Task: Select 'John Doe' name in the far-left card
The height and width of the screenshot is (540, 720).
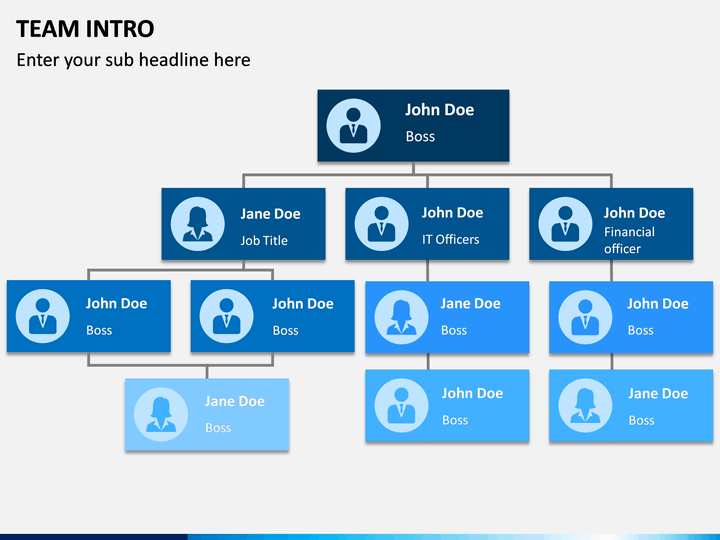Action: [x=116, y=303]
